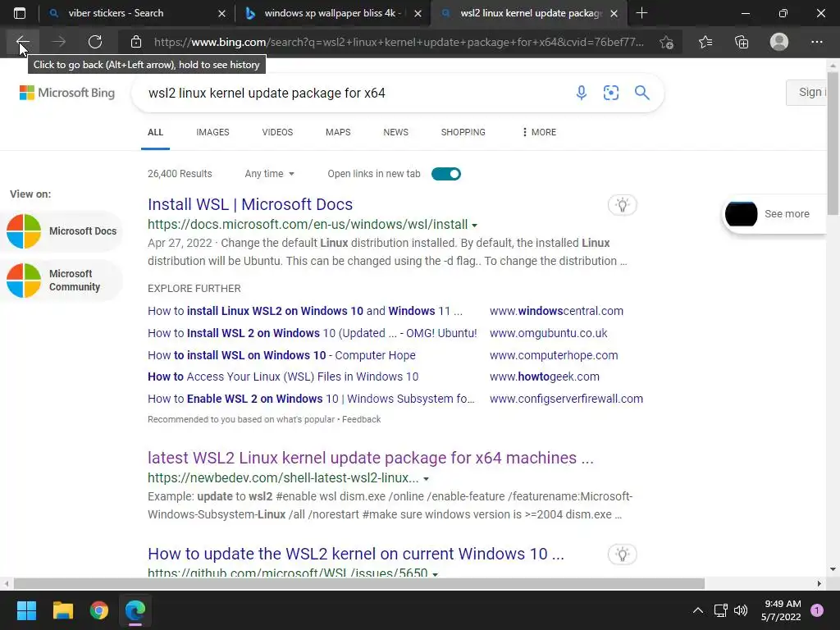Image resolution: width=840 pixels, height=630 pixels.
Task: Click the Feedback link under recommendations
Action: point(361,419)
